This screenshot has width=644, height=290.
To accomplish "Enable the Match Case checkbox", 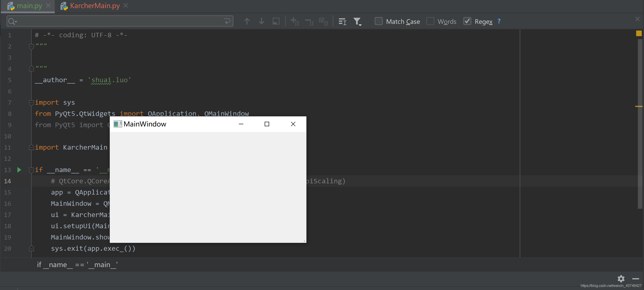I will point(378,21).
